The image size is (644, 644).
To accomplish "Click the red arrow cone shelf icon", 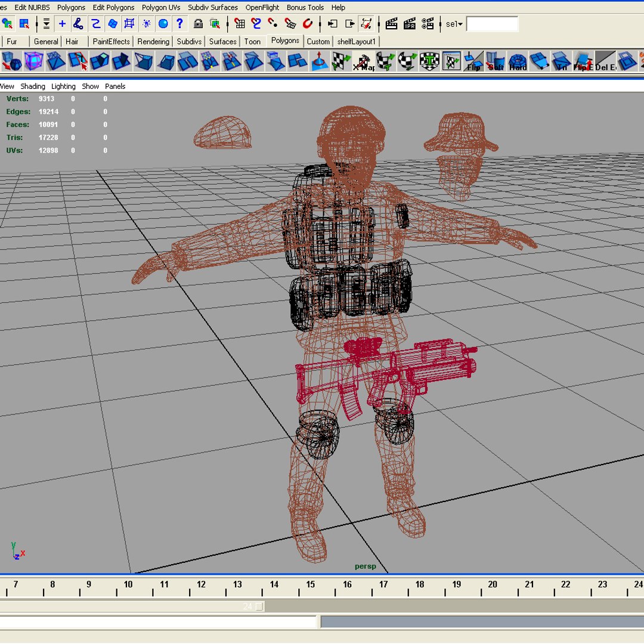I will [x=320, y=61].
